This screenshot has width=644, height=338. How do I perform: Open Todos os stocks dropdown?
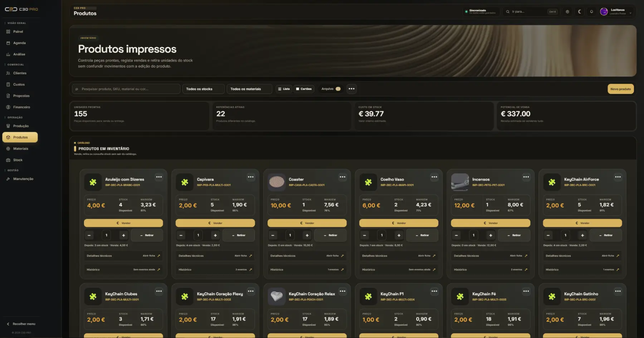pos(204,89)
